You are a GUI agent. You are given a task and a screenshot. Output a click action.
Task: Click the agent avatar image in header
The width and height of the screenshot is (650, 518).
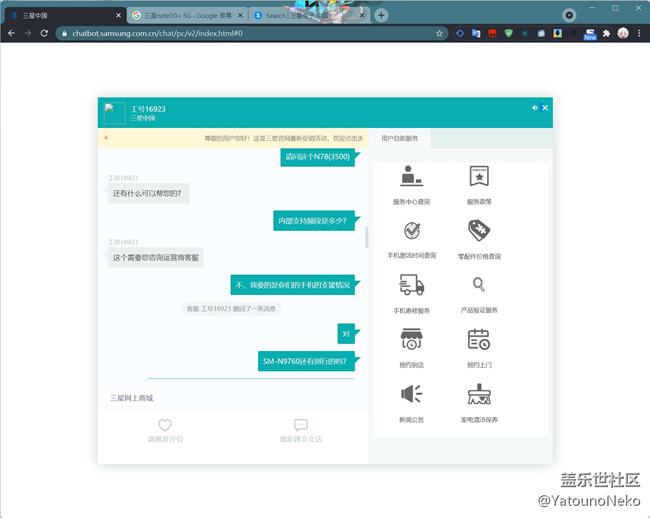(114, 113)
